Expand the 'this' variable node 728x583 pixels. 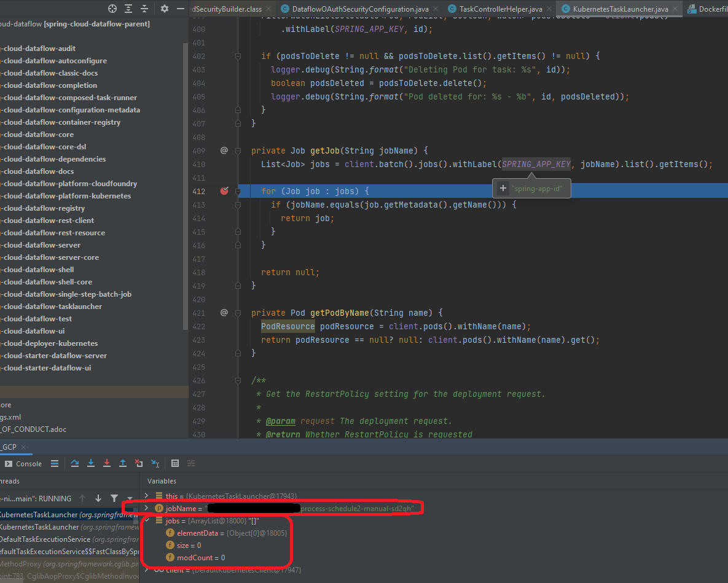click(x=147, y=496)
